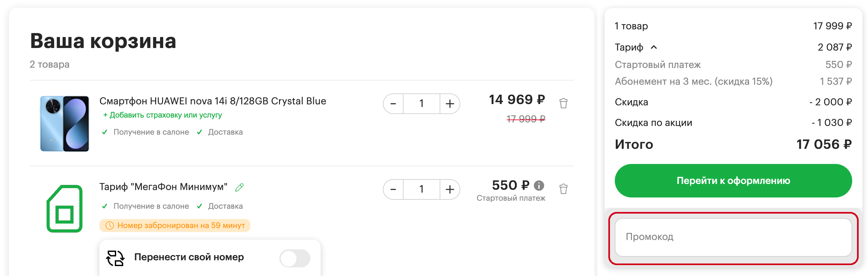Open the Смартфон HUAWEI nova 14i product title

[213, 101]
